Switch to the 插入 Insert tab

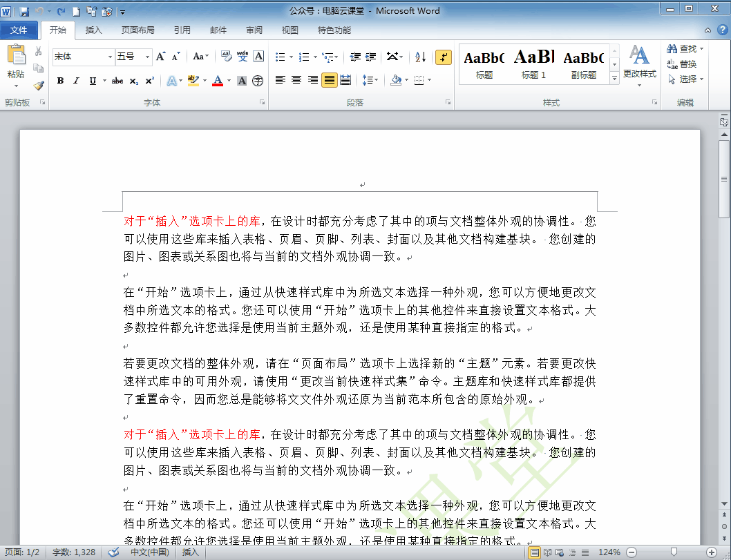tap(94, 30)
